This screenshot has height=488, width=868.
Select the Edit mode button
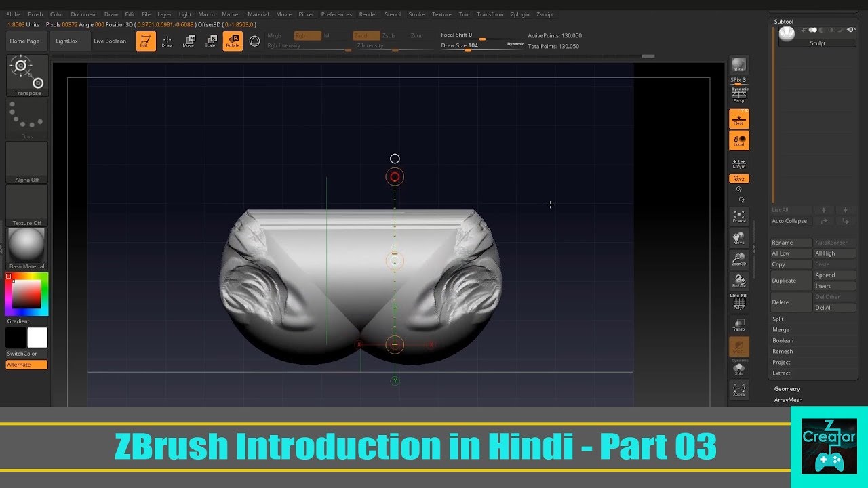[x=145, y=41]
